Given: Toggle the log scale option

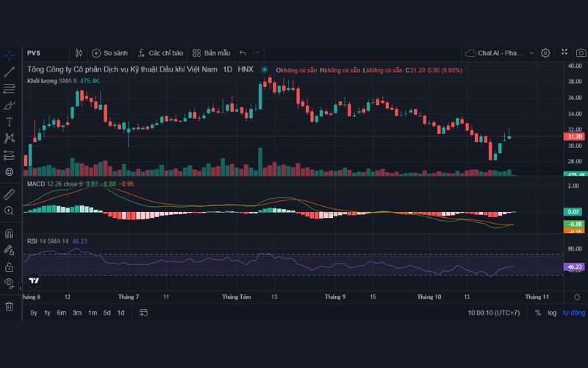Looking at the screenshot, I should [552, 313].
